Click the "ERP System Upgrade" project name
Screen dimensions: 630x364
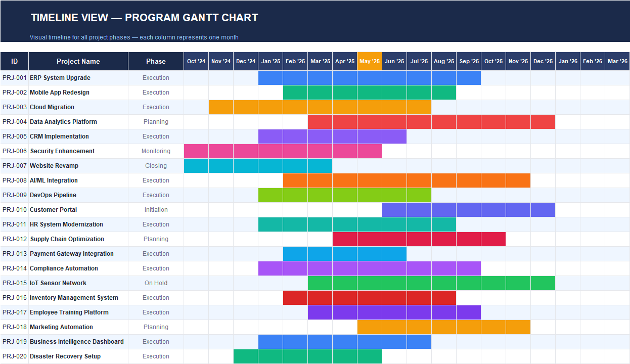(60, 78)
